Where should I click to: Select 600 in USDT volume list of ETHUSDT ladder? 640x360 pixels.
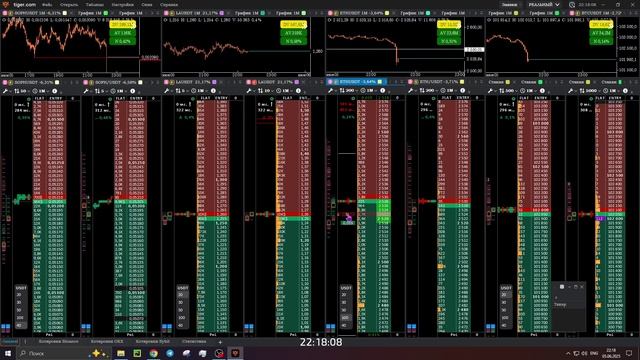point(345,318)
